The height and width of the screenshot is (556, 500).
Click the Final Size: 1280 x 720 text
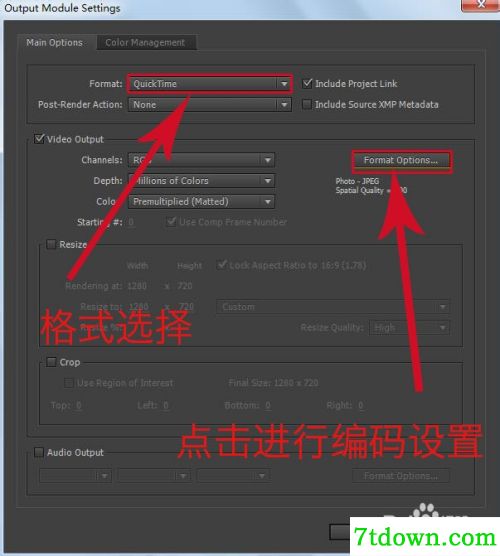pyautogui.click(x=273, y=383)
